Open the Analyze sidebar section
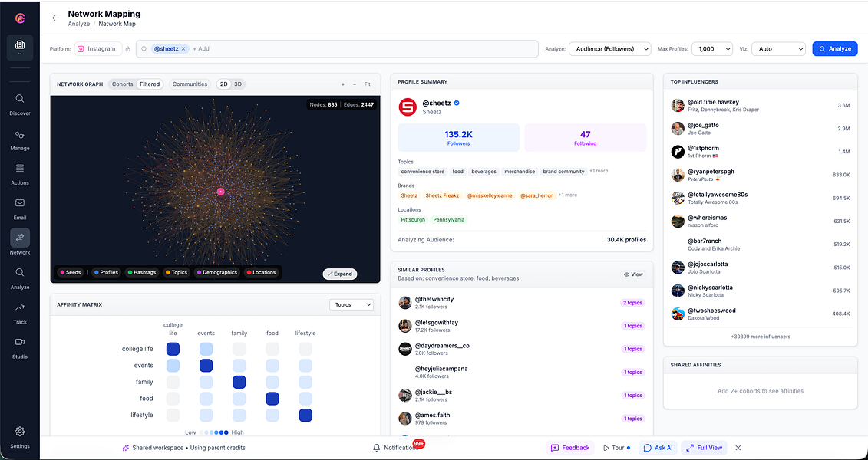 pyautogui.click(x=20, y=278)
